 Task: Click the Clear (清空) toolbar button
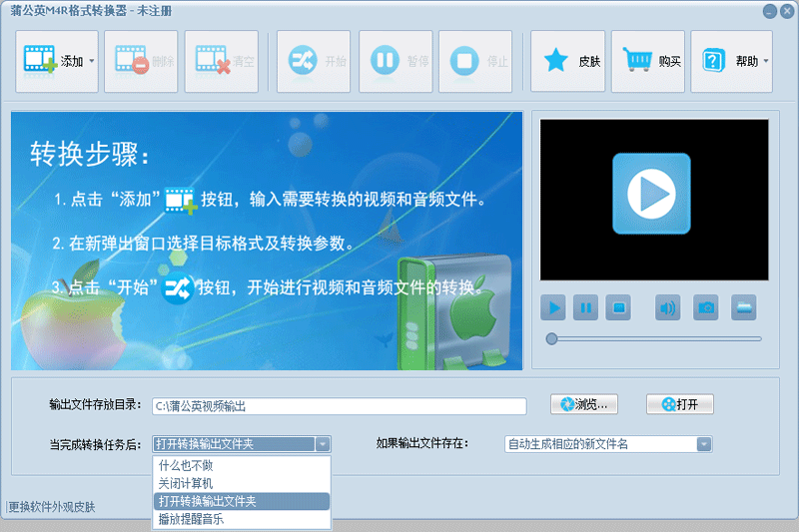click(x=221, y=61)
